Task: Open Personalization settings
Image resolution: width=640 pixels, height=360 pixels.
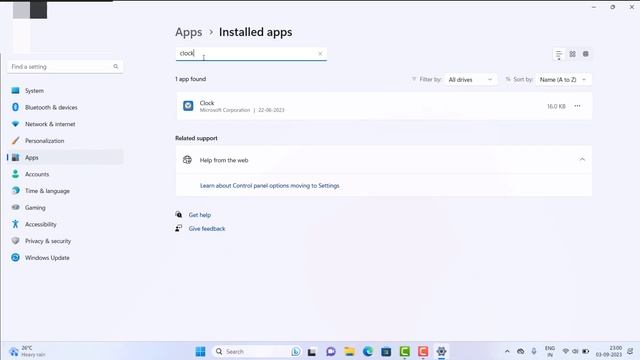Action: pos(65,141)
